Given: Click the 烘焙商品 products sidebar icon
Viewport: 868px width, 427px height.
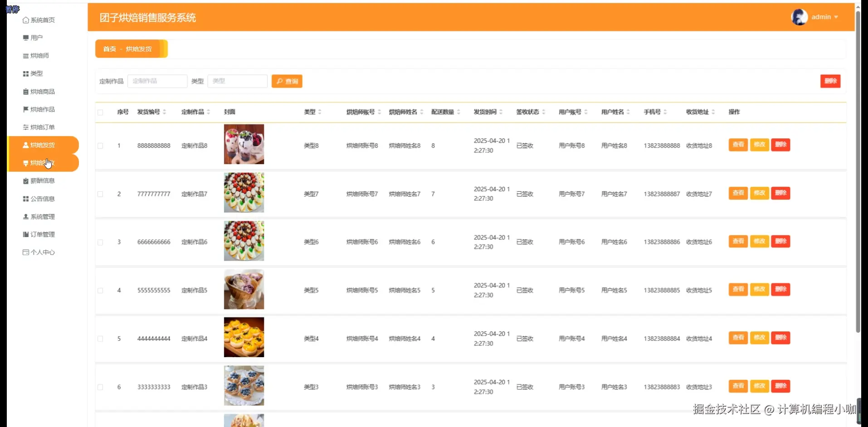Looking at the screenshot, I should 25,91.
